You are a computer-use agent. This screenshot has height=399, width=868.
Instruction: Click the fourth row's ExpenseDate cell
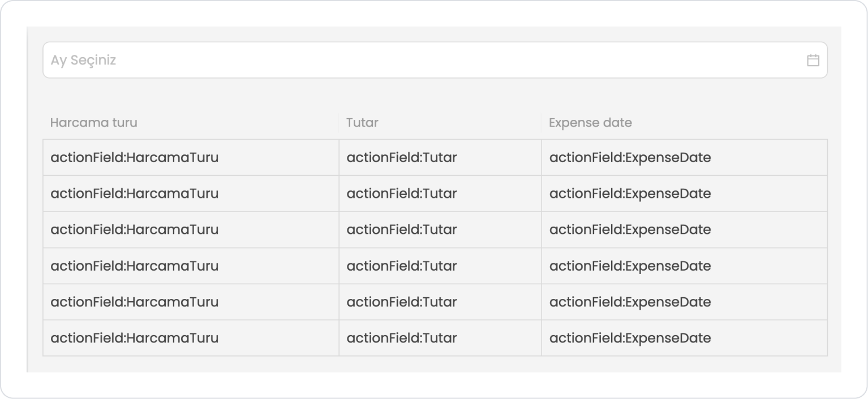630,266
